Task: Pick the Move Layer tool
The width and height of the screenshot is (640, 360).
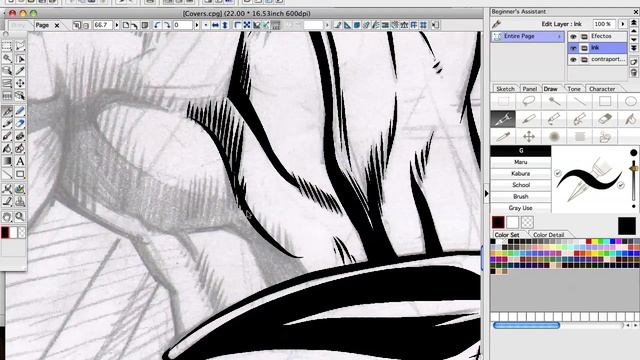Action: [20, 83]
